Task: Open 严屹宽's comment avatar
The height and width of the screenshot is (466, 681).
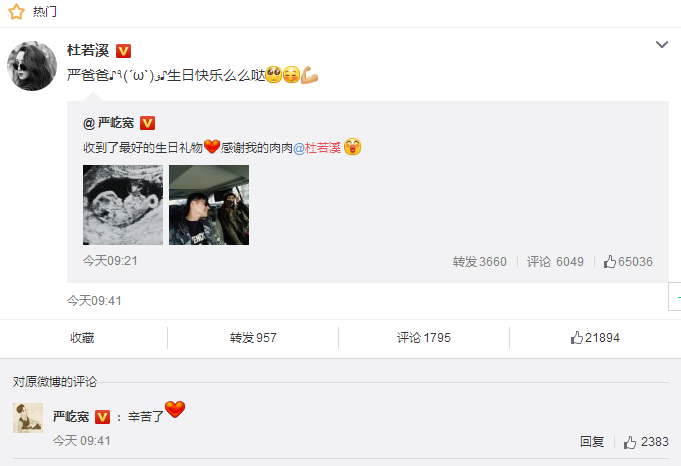Action: (28, 418)
